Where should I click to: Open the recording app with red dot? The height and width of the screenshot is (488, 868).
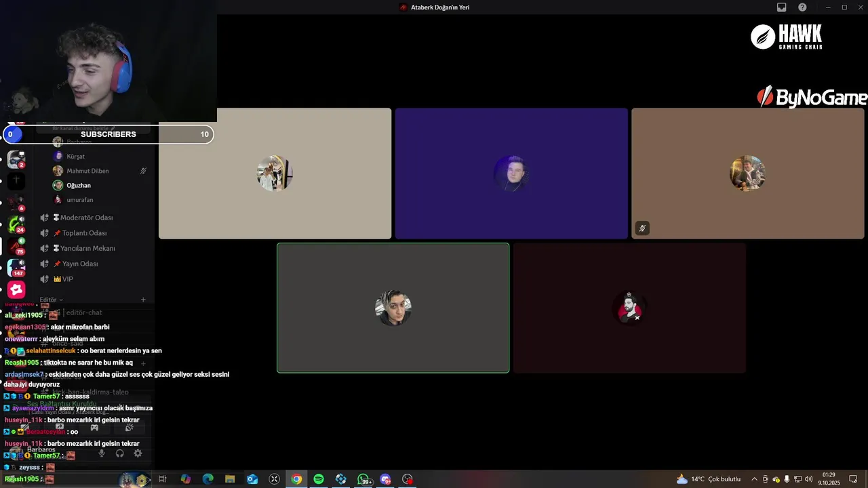click(408, 479)
